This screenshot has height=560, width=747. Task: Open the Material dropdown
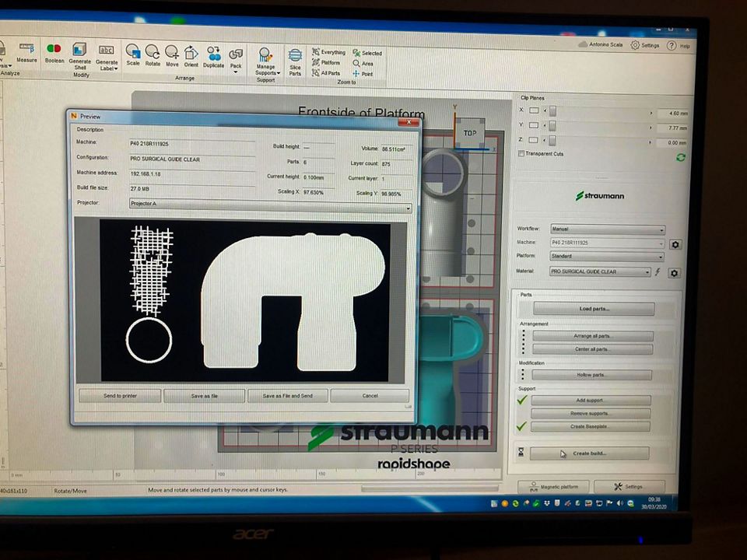[x=600, y=271]
